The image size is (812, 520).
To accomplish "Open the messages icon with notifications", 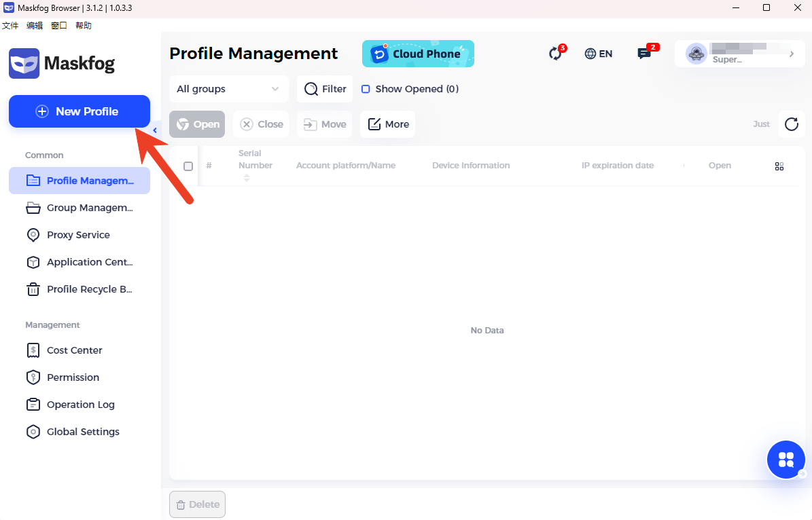I will coord(644,54).
